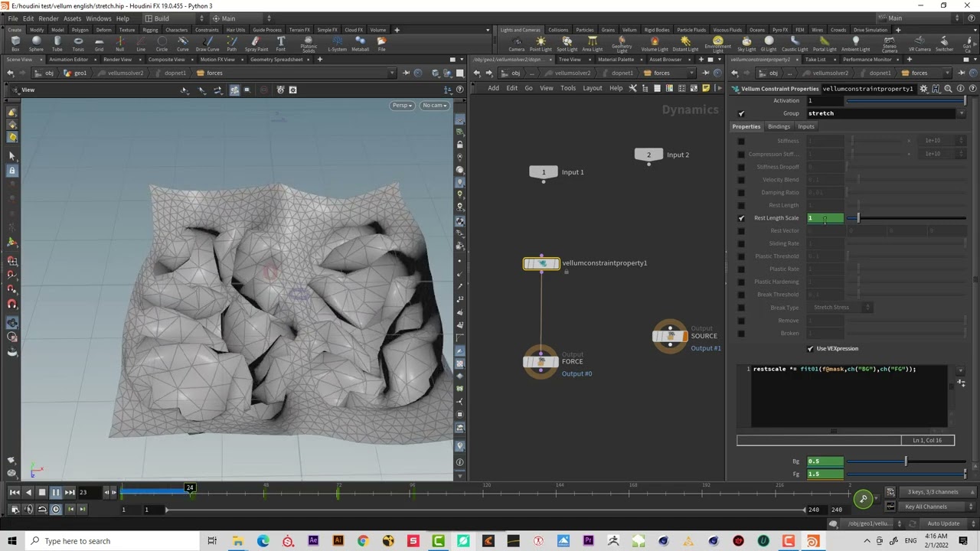Screen dimensions: 980x551
Task: Toggle the Group checkbox
Action: (741, 113)
